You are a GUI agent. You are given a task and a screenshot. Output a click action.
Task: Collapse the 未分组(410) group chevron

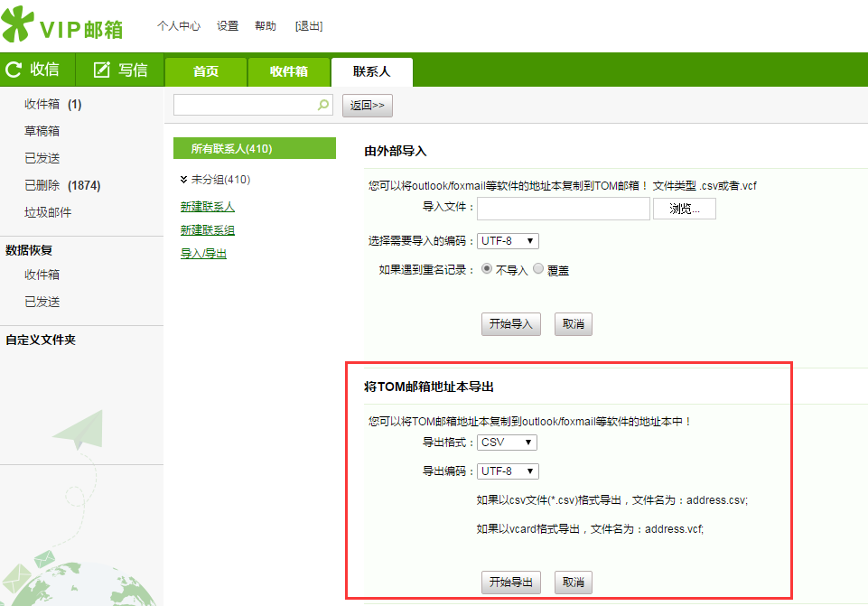point(183,180)
